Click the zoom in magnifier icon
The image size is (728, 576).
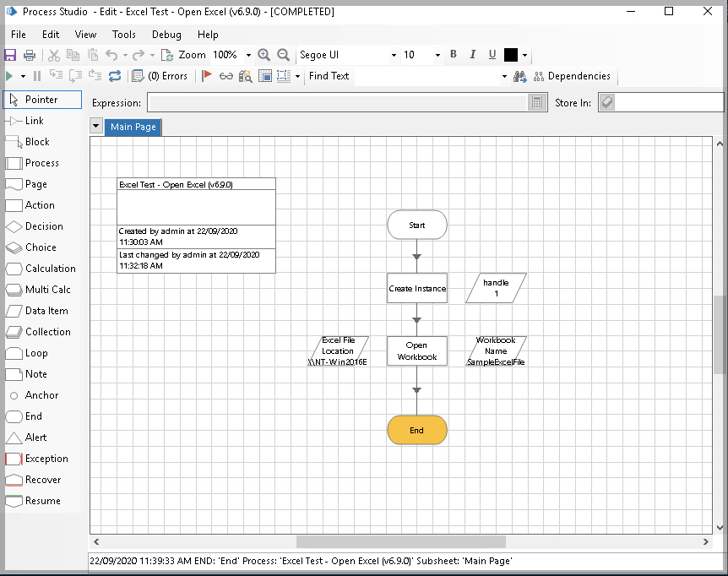point(264,55)
